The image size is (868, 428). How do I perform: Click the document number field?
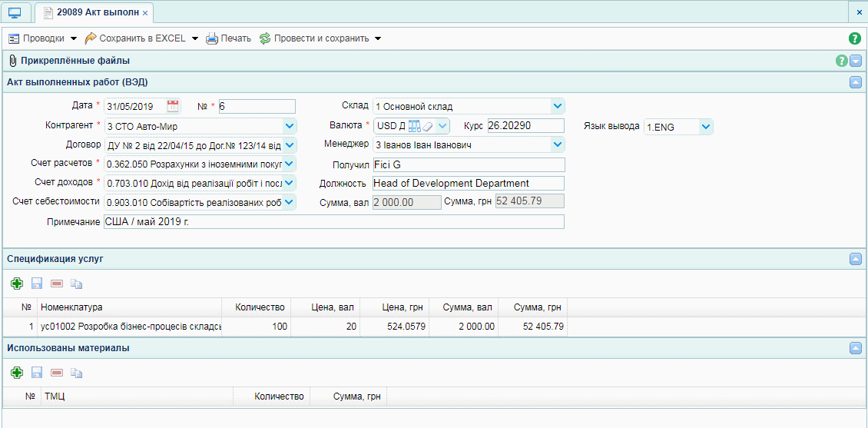pos(257,106)
